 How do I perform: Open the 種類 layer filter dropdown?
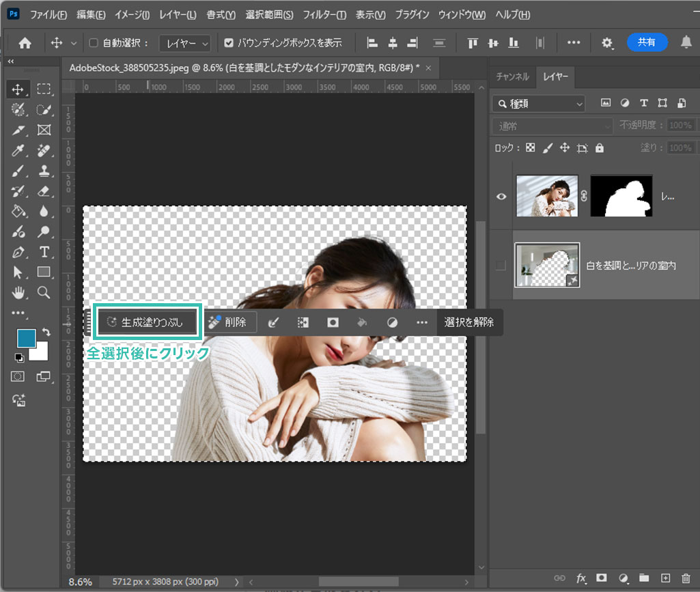538,104
